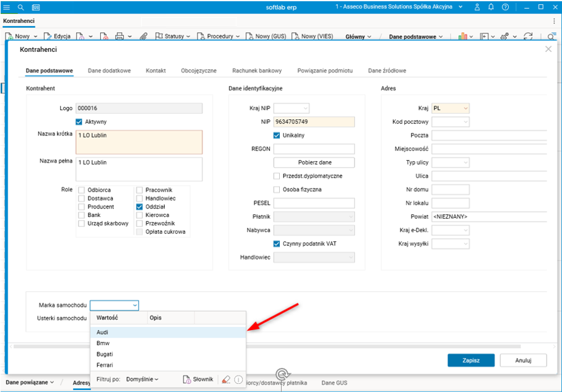Screen dimensions: 562x392
Task: Uncheck the Aktywny checkbox
Action: (79, 122)
